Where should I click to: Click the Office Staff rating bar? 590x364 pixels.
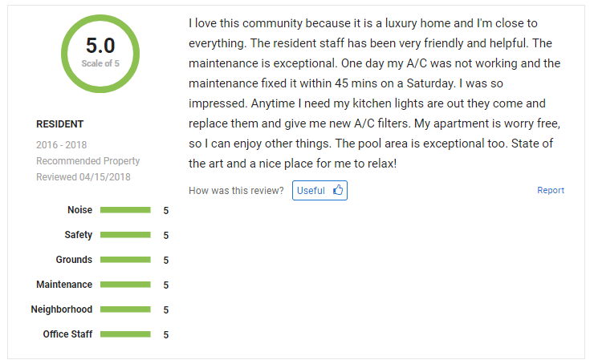click(x=125, y=334)
